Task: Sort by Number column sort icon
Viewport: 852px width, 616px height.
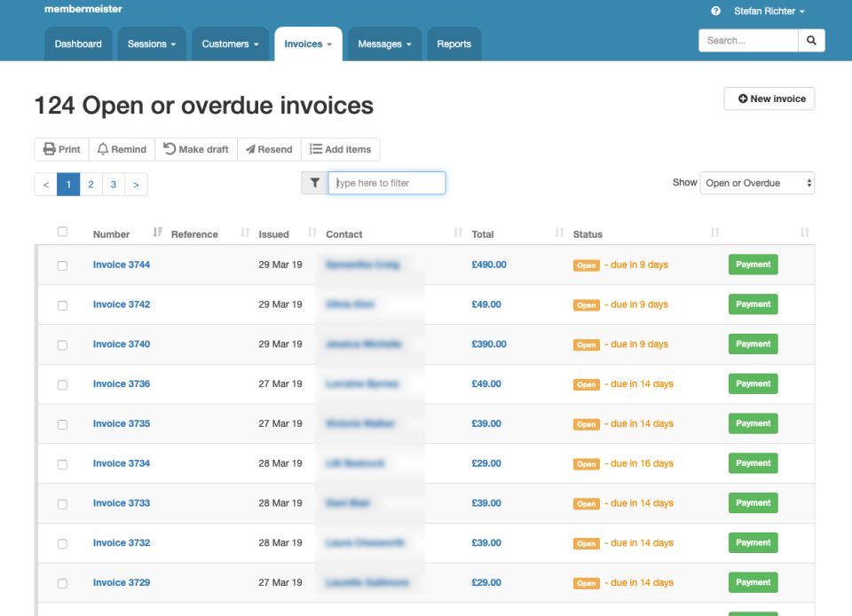Action: (157, 233)
